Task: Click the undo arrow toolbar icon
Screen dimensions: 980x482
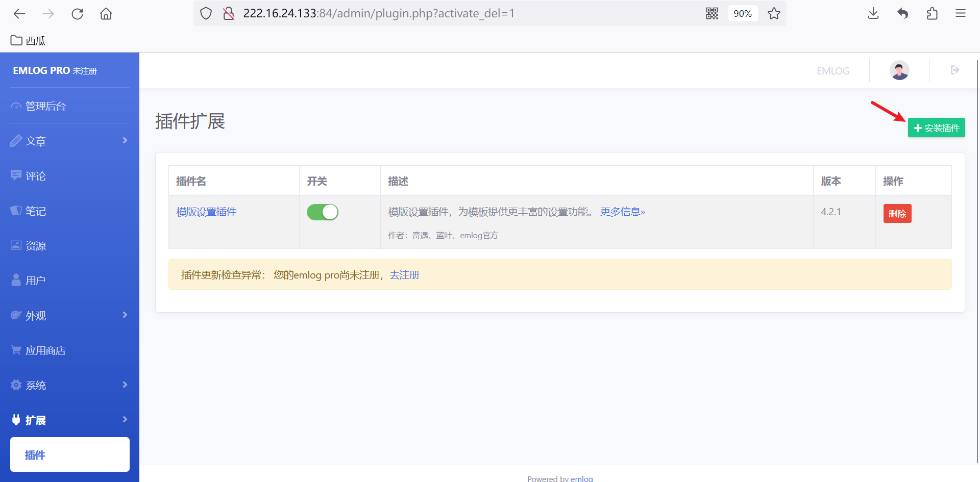Action: pyautogui.click(x=903, y=13)
